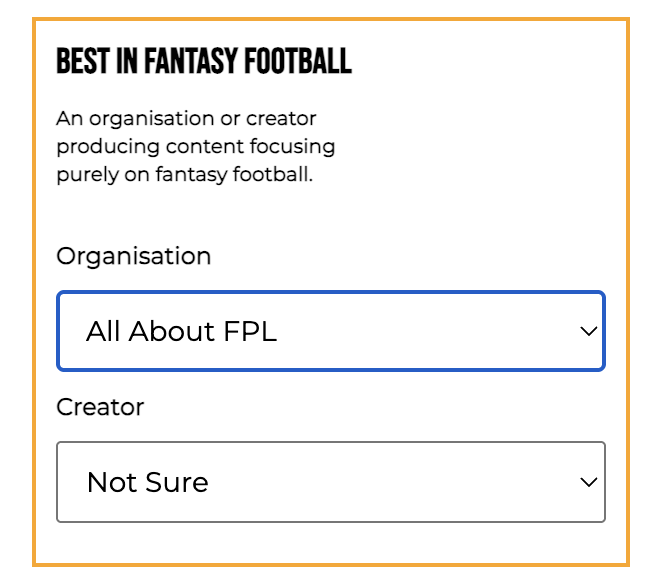Open the Organisation dropdown
648x576 pixels.
pos(330,331)
